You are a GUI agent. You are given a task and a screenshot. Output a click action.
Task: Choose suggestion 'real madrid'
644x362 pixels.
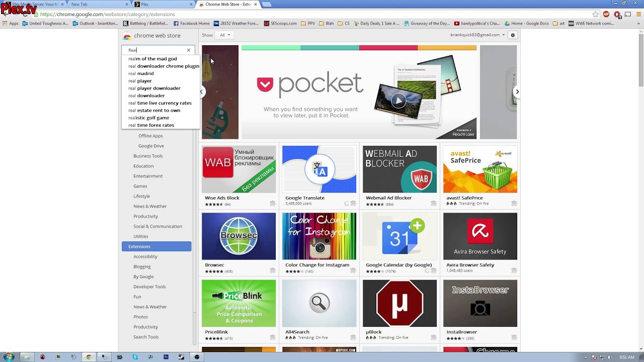pos(141,73)
